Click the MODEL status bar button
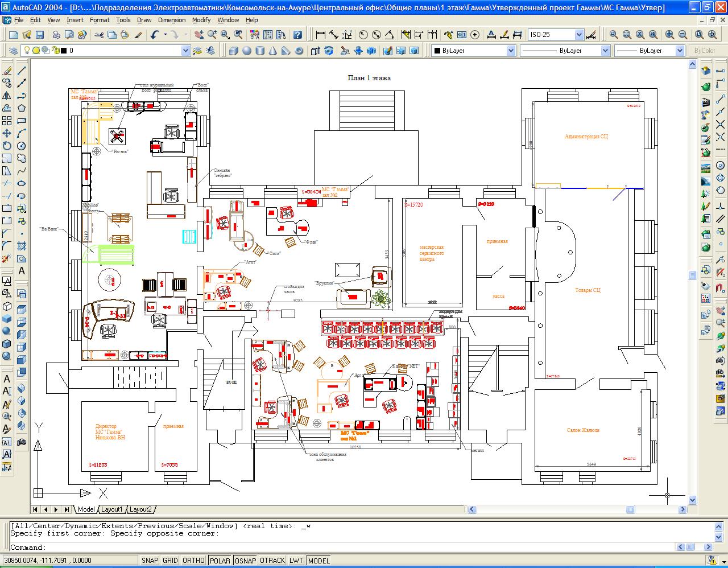This screenshot has width=728, height=568. [x=319, y=561]
